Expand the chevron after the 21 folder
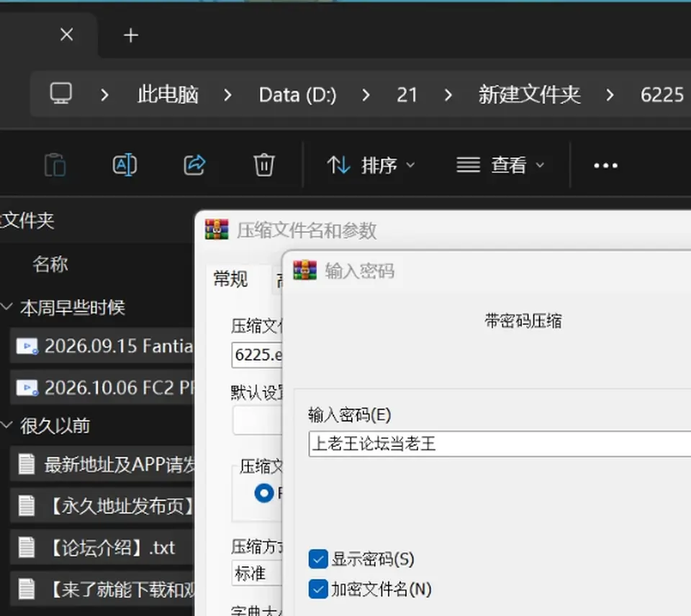 (448, 95)
